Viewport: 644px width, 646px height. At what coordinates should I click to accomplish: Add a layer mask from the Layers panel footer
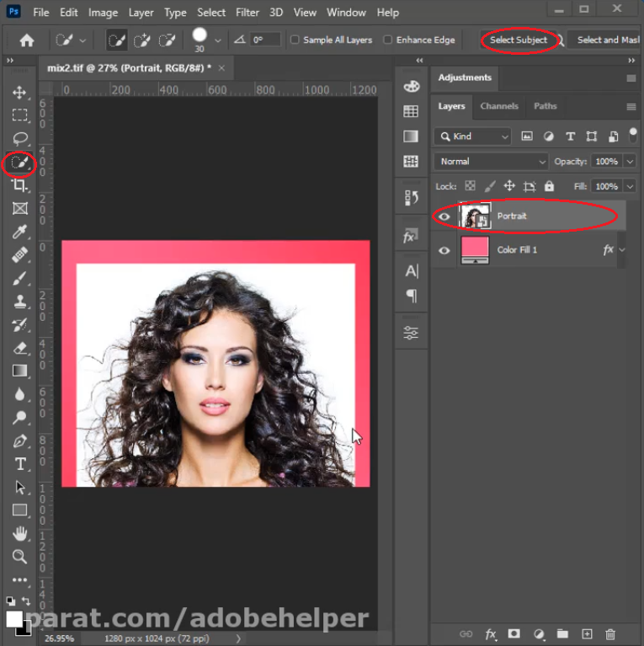coord(514,633)
